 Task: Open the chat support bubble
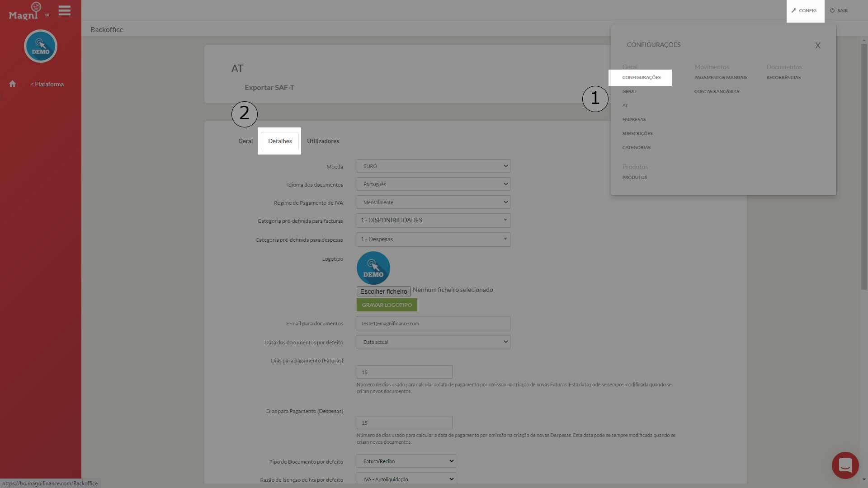[x=844, y=465]
